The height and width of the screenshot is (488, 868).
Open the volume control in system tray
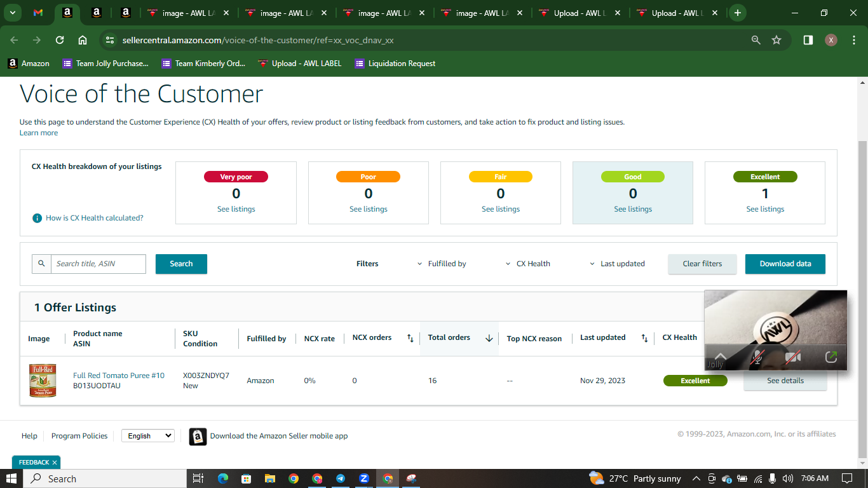[x=788, y=478]
